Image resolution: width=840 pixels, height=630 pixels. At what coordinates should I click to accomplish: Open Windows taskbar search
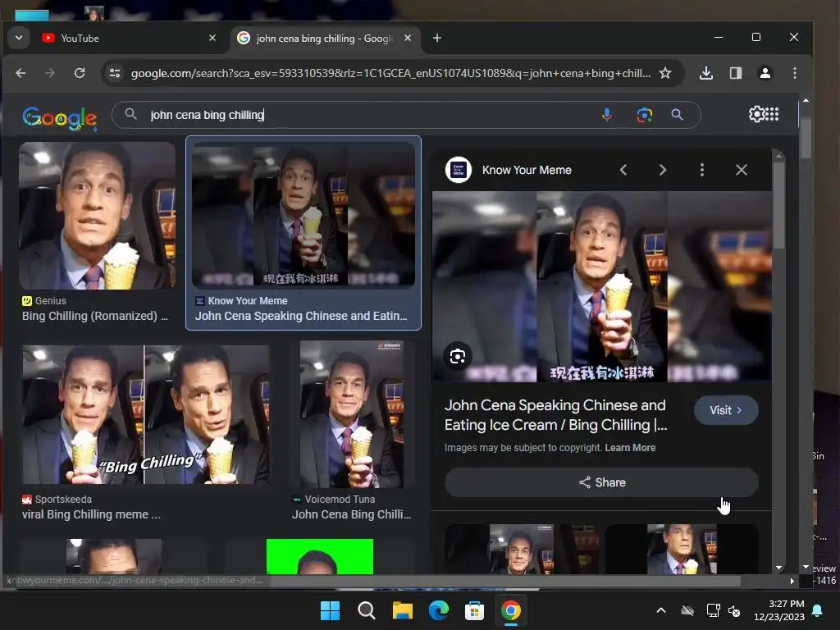point(367,610)
